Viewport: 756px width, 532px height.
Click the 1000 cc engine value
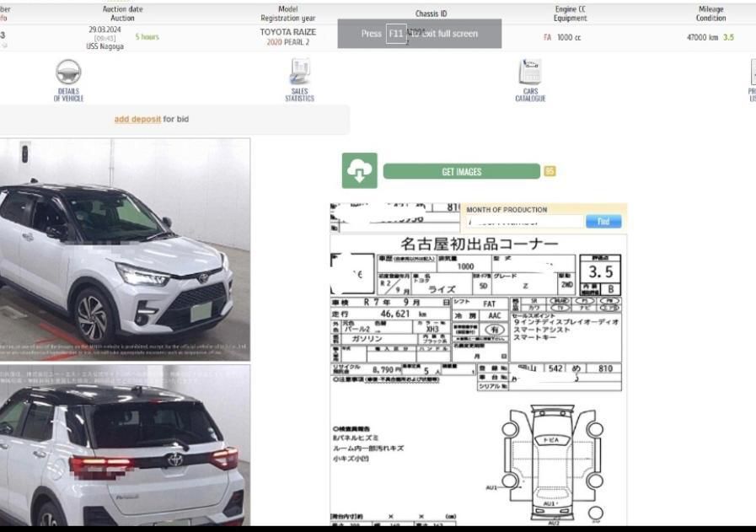(569, 37)
